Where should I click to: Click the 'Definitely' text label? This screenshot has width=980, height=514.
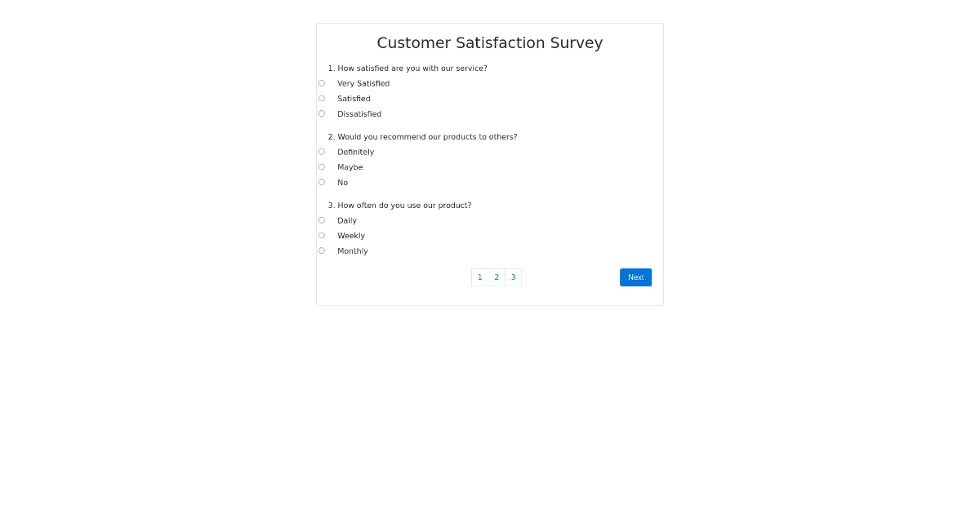(355, 152)
